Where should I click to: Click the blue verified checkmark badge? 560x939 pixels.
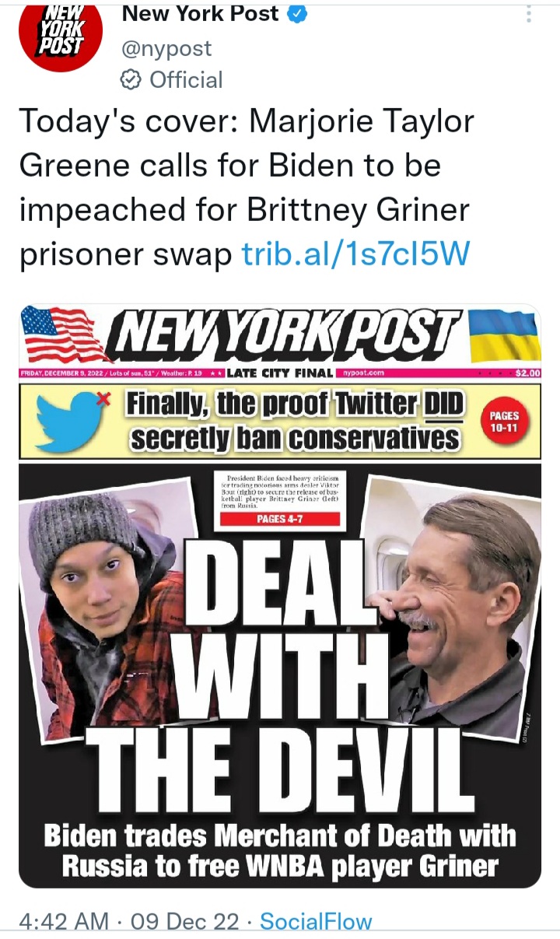tap(298, 13)
